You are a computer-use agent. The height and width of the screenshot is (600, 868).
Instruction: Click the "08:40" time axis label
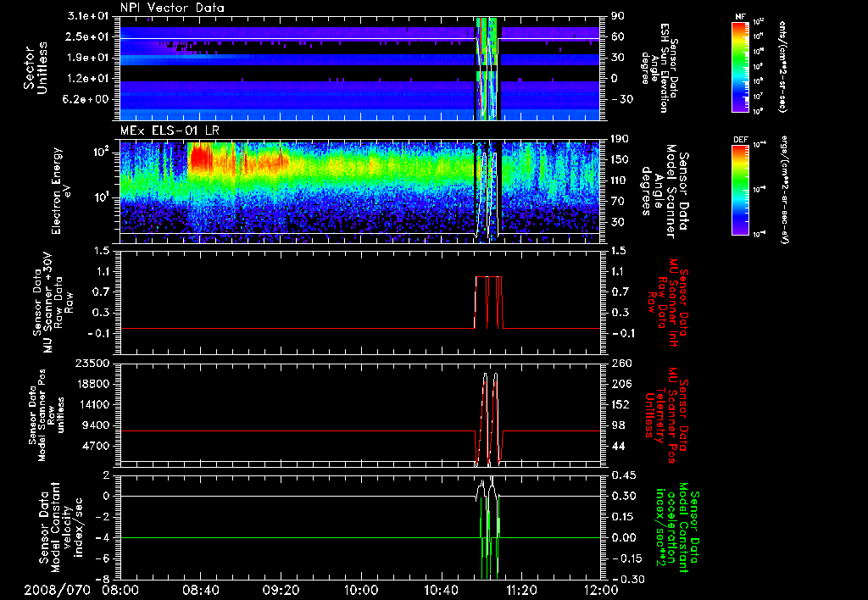pyautogui.click(x=200, y=591)
